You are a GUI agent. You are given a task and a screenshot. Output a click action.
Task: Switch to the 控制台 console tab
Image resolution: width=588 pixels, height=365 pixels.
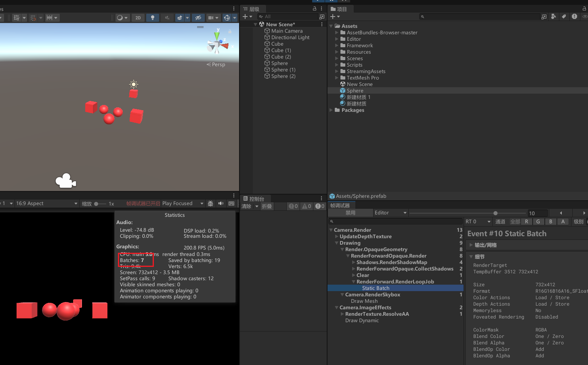pyautogui.click(x=256, y=199)
